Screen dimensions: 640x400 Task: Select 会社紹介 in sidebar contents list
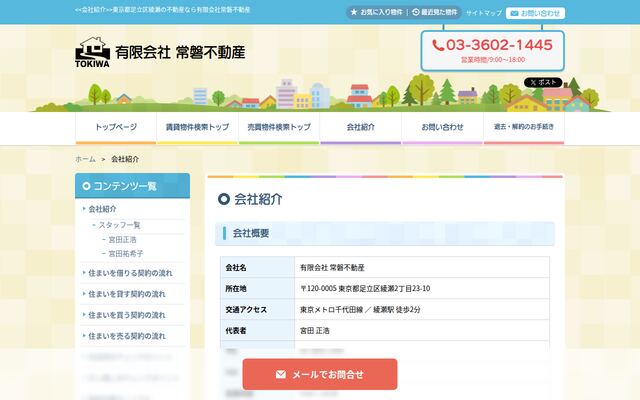pyautogui.click(x=102, y=209)
